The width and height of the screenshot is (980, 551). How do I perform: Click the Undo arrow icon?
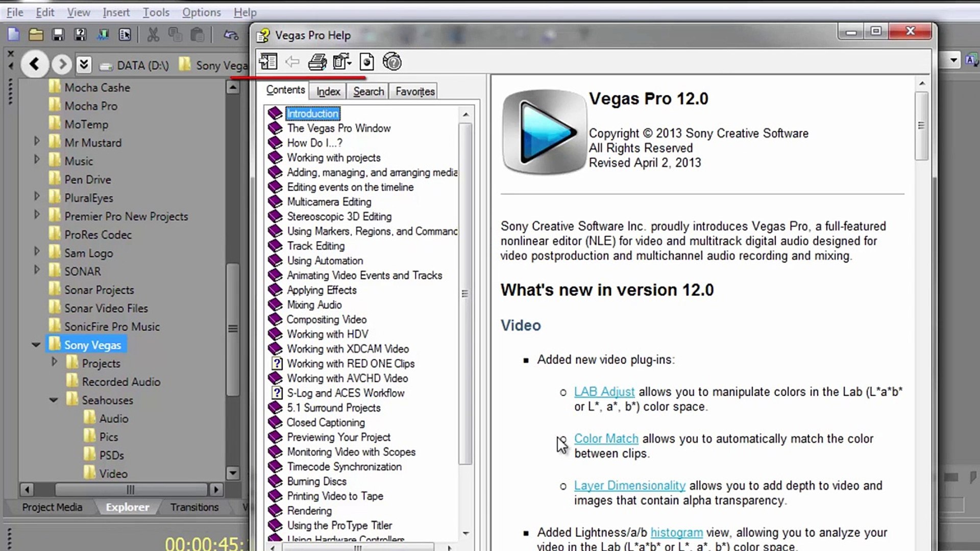point(231,35)
